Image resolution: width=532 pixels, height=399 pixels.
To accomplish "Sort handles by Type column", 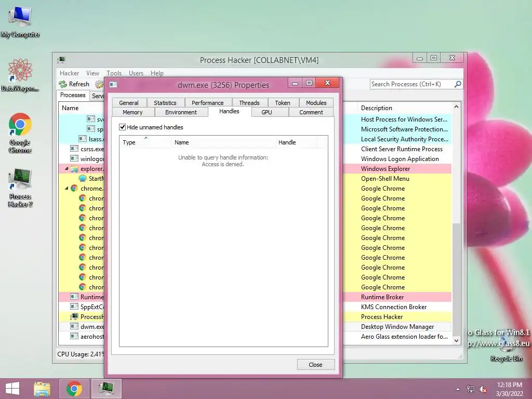I will click(x=146, y=142).
